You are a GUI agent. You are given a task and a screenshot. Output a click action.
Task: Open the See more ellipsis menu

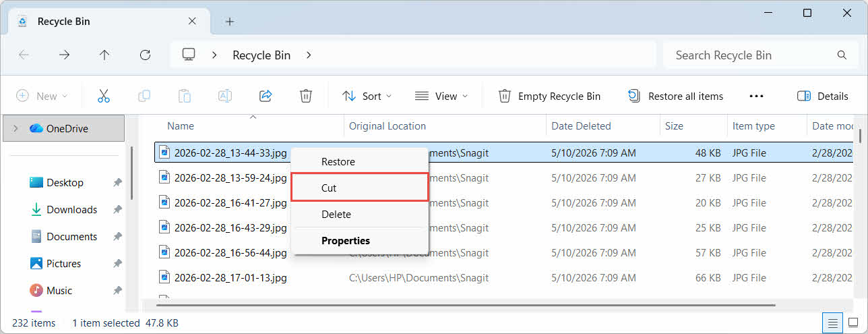pos(756,96)
